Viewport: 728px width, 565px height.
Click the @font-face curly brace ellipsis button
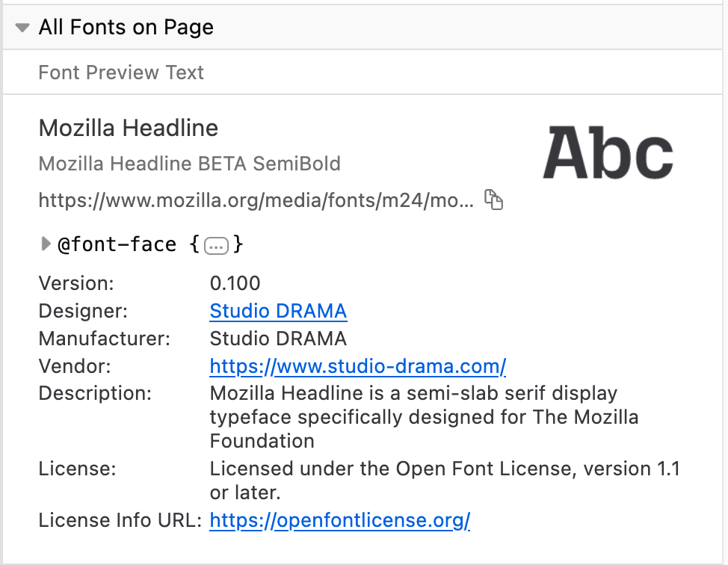point(216,244)
